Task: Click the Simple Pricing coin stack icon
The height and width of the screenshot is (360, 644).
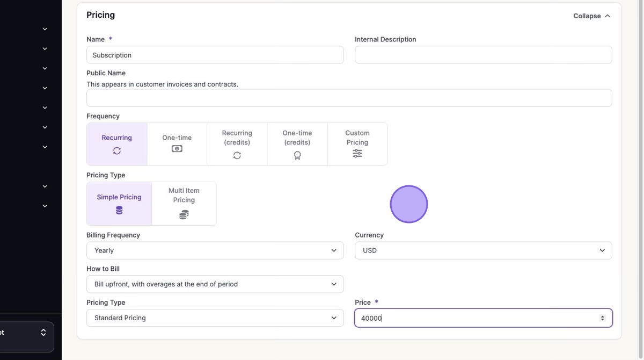Action: click(x=119, y=210)
